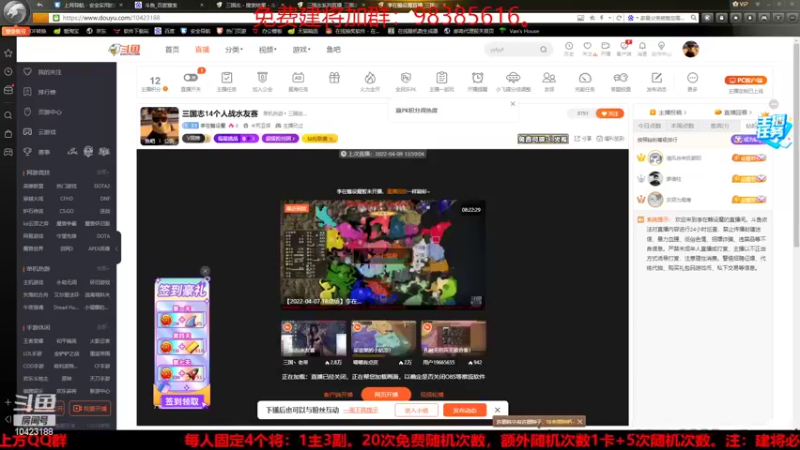Click the 客户端开播 link left of 网页开播
800x450 pixels.
point(338,394)
